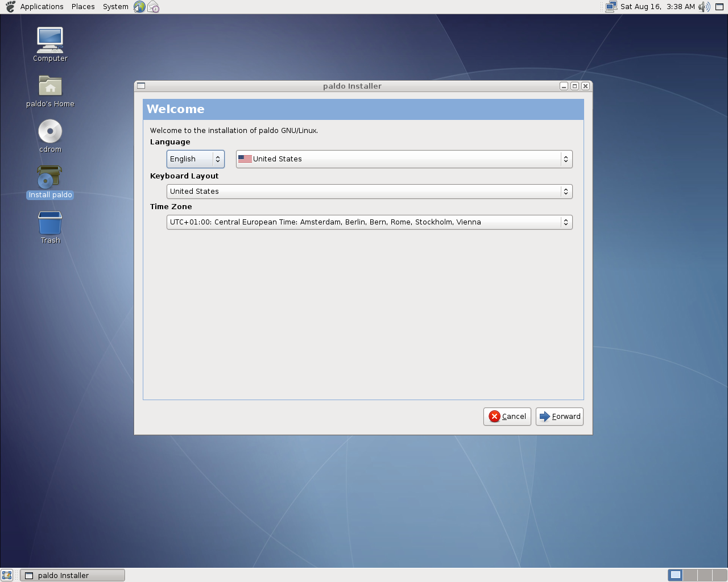Select the cdrom desktop icon
The image size is (728, 582).
pyautogui.click(x=50, y=136)
